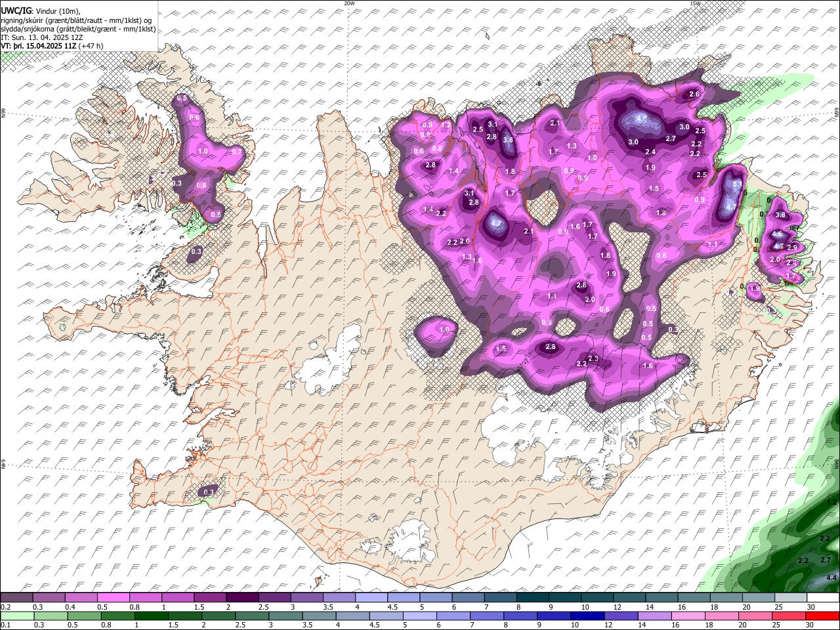Pick the dark teal 8 swatch, upper legend row
The image size is (840, 630).
click(x=533, y=598)
